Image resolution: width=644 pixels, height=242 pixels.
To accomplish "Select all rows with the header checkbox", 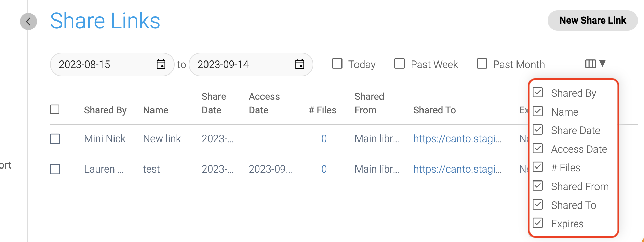I will [55, 109].
